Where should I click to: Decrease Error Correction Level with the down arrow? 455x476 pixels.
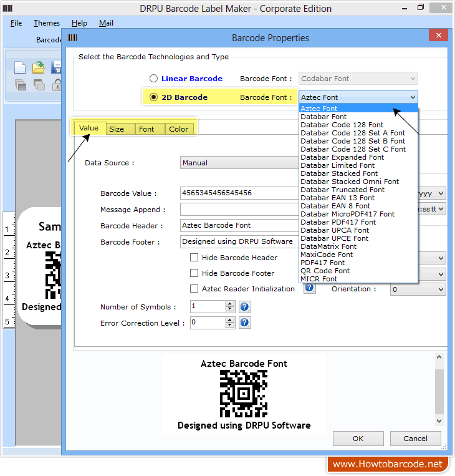230,325
